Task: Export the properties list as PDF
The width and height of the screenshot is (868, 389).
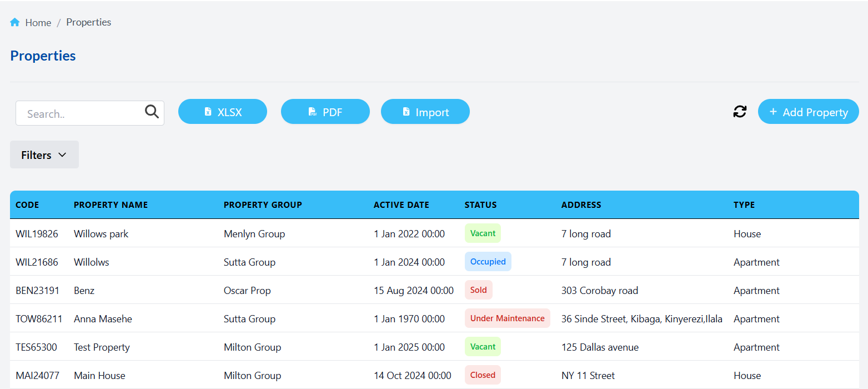Action: tap(325, 112)
